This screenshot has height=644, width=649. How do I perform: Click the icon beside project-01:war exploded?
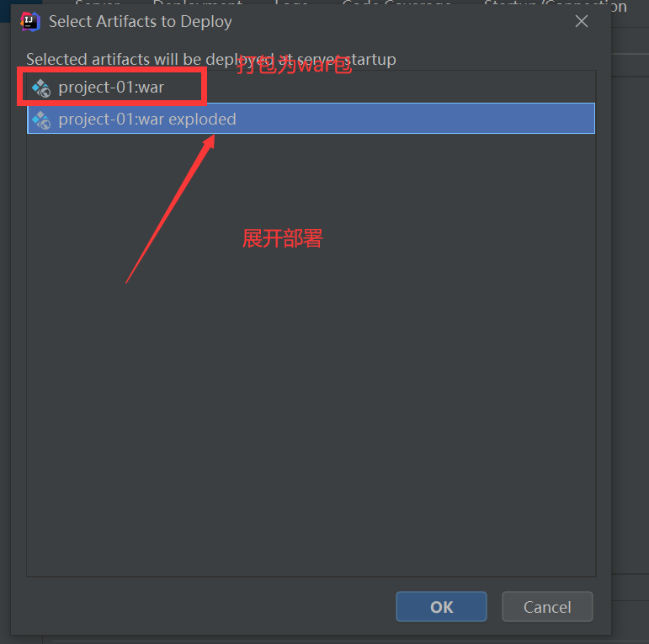[41, 120]
